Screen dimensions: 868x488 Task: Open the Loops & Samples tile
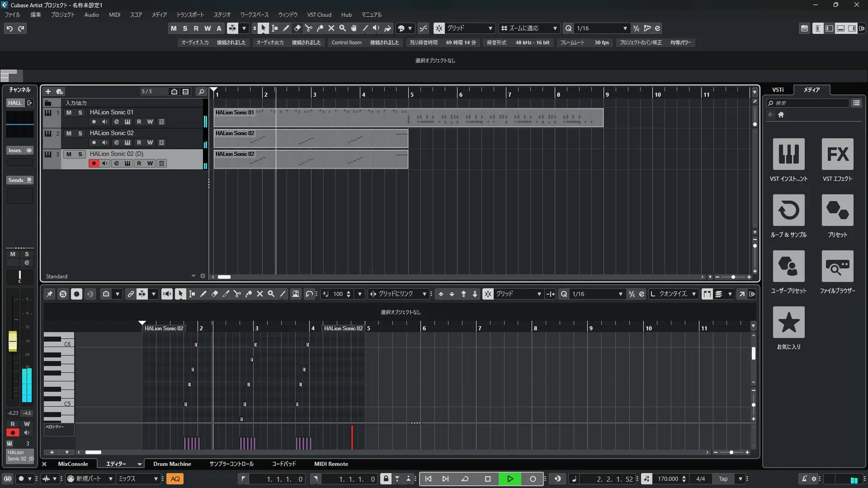[x=788, y=210]
